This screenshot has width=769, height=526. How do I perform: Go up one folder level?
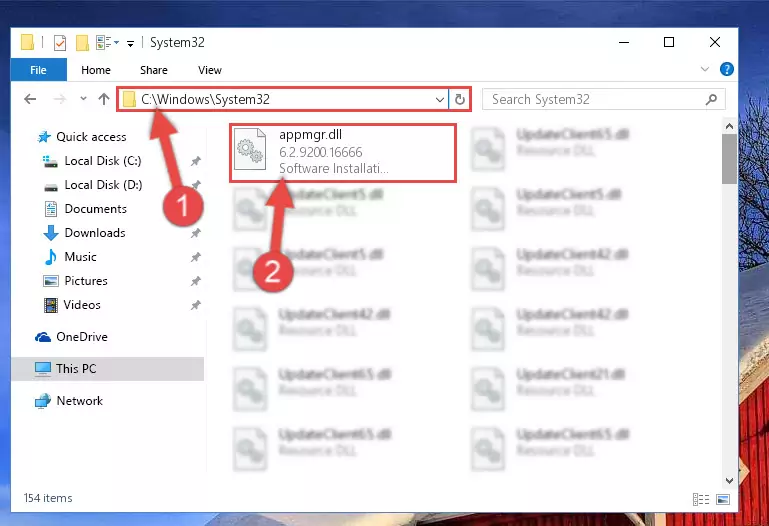coord(103,100)
